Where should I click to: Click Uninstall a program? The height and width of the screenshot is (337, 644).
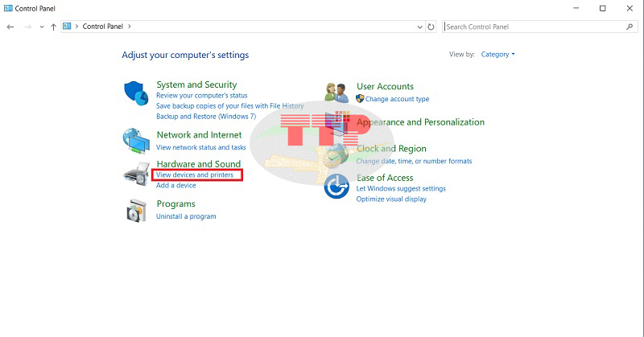click(186, 216)
